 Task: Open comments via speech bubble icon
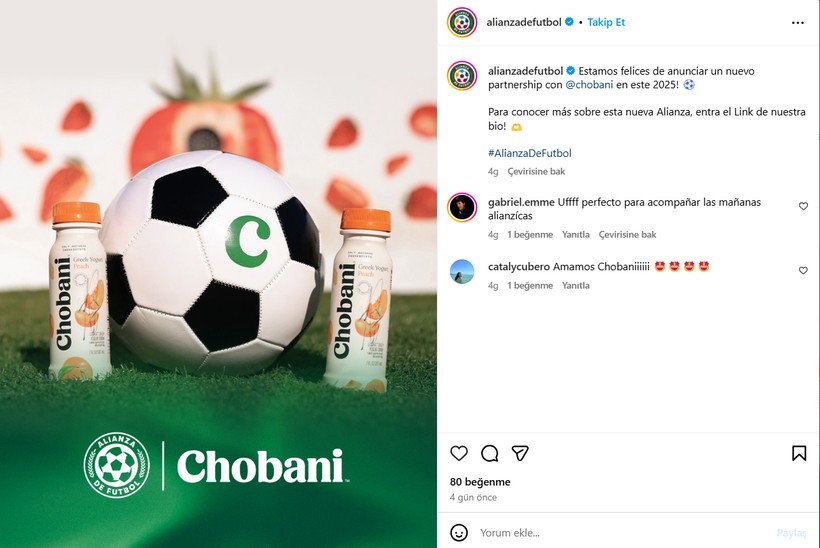tap(489, 453)
